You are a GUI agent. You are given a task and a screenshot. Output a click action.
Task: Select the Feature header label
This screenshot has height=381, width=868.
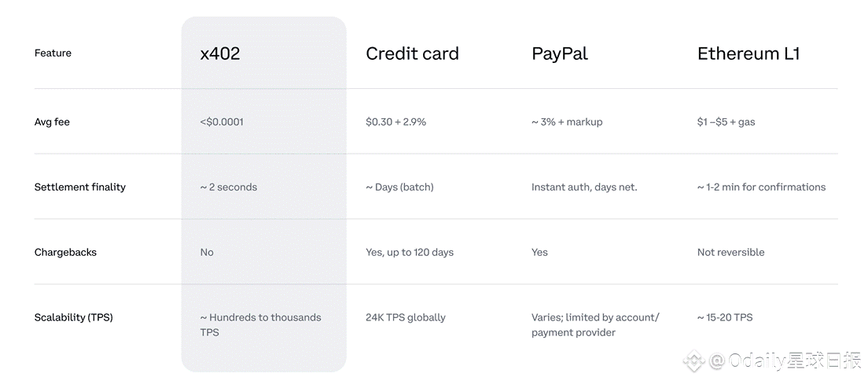pos(53,54)
